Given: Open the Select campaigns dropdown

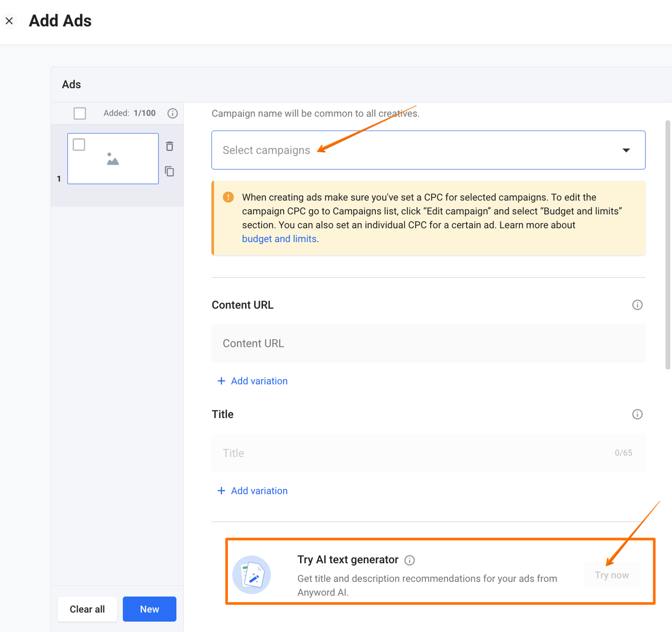Looking at the screenshot, I should 428,150.
